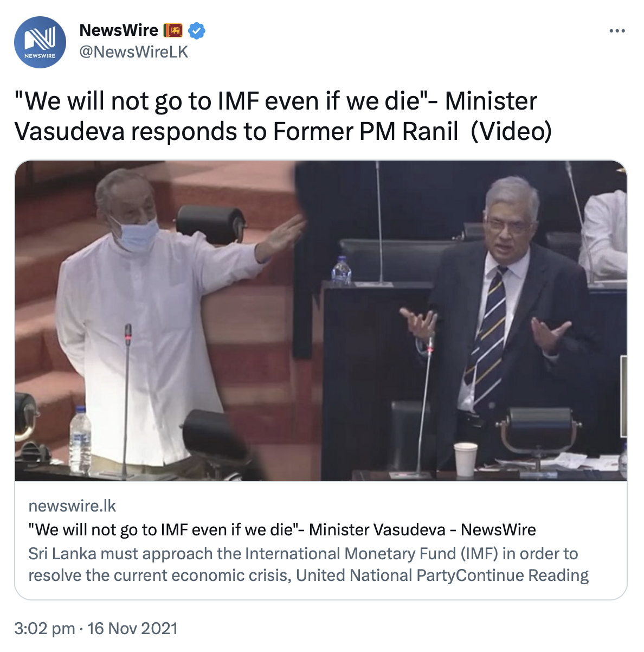
Task: Click the date 16 Nov 2021
Action: coord(132,629)
